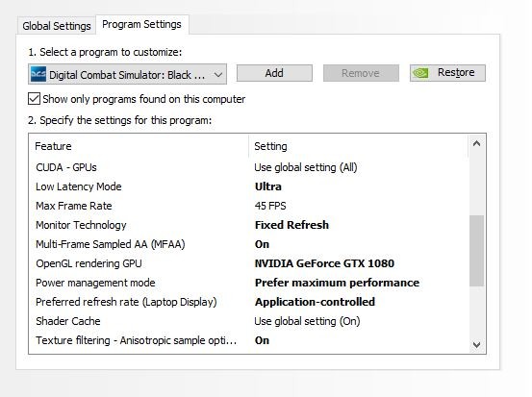
Task: Select the Shader Cache feature
Action: tap(68, 321)
